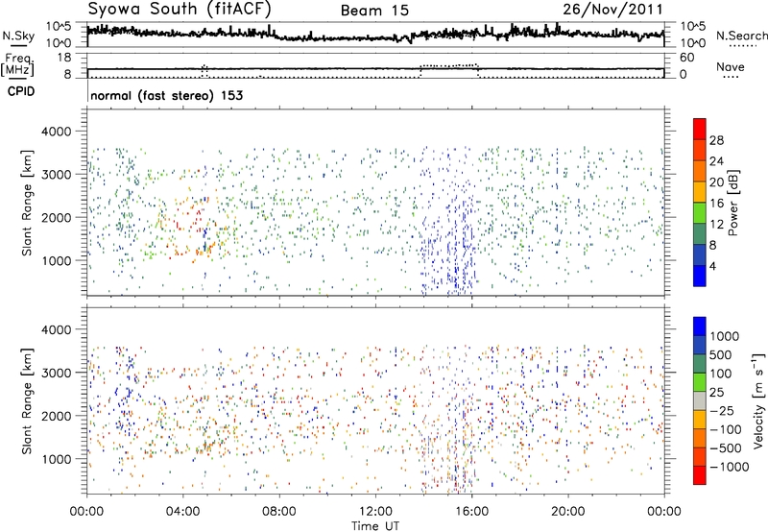
Task: Click the 'N.Sky' legend label
Action: click(x=18, y=36)
